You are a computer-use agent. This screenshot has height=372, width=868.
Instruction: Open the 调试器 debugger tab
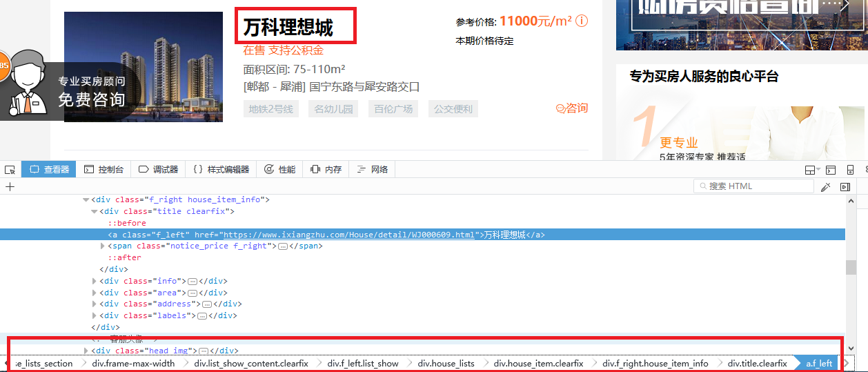pyautogui.click(x=159, y=169)
